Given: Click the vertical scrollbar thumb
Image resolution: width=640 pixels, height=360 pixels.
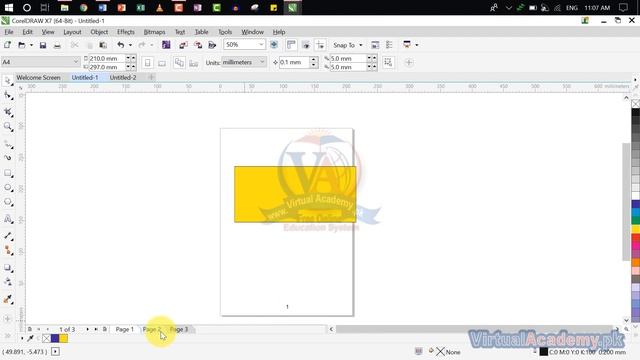Looking at the screenshot, I should (x=626, y=202).
